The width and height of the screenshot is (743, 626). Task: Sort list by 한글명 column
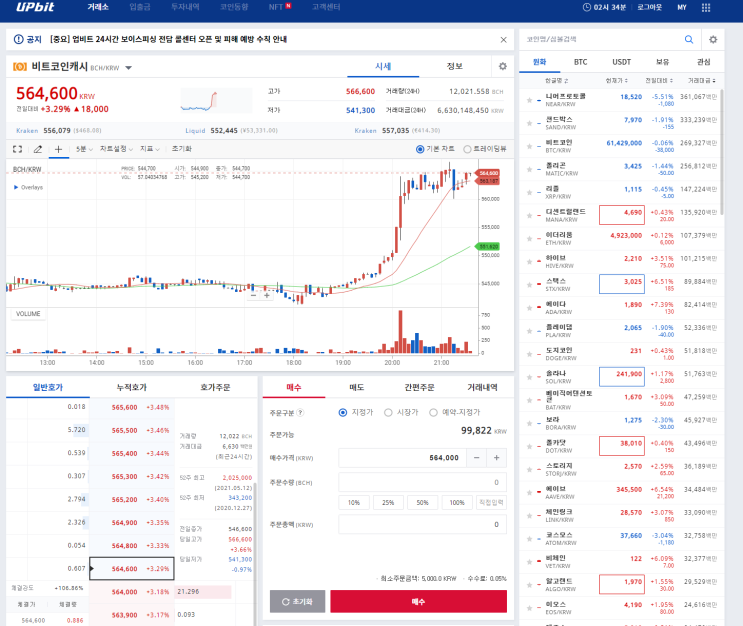pos(556,81)
